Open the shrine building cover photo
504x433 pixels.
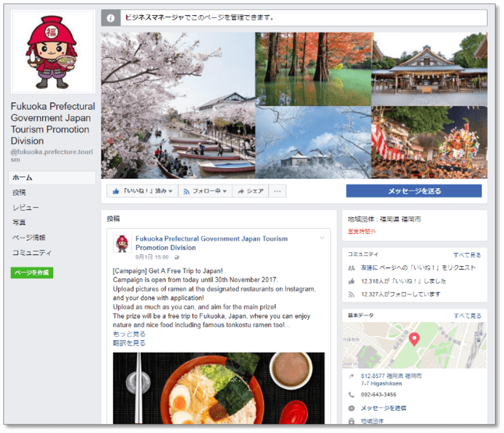click(x=429, y=69)
